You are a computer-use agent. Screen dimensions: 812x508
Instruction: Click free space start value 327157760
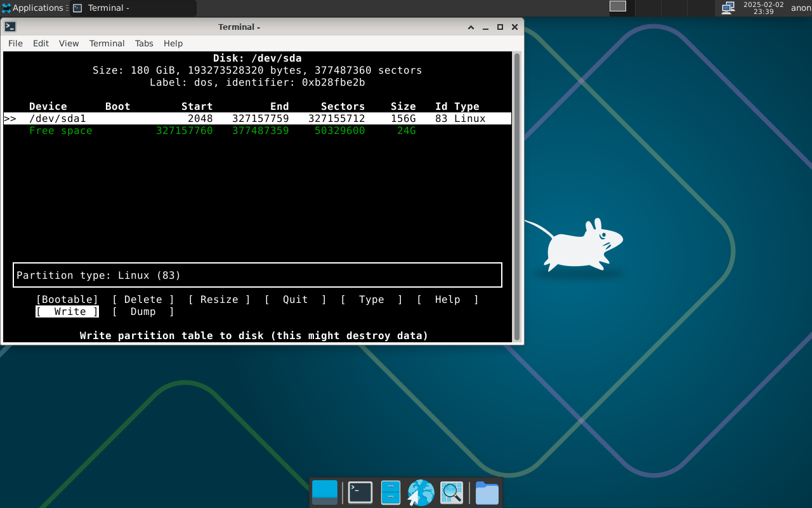point(185,131)
